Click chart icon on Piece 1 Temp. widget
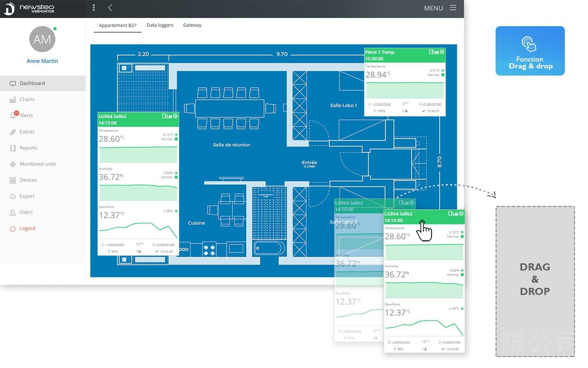The width and height of the screenshot is (588, 368). (437, 52)
